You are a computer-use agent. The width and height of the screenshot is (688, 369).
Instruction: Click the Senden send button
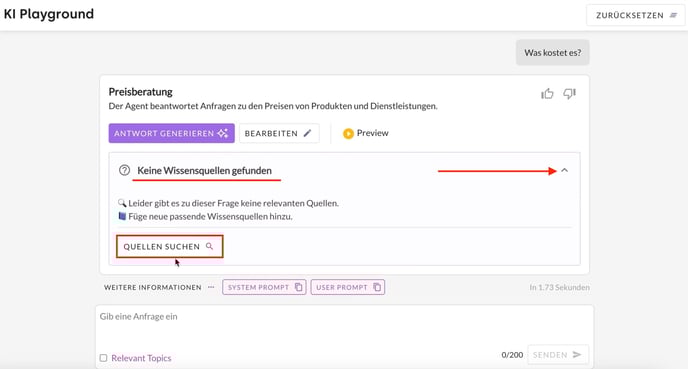pyautogui.click(x=558, y=355)
